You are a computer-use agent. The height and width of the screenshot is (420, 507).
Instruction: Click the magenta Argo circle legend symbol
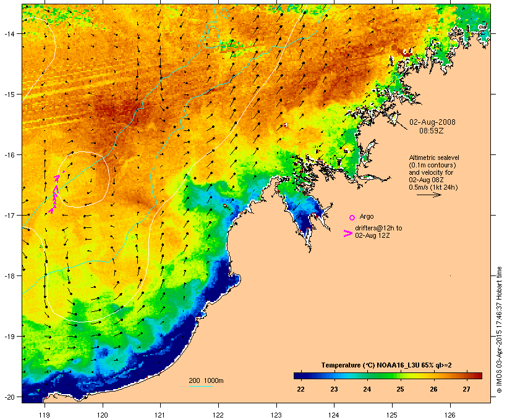(352, 218)
